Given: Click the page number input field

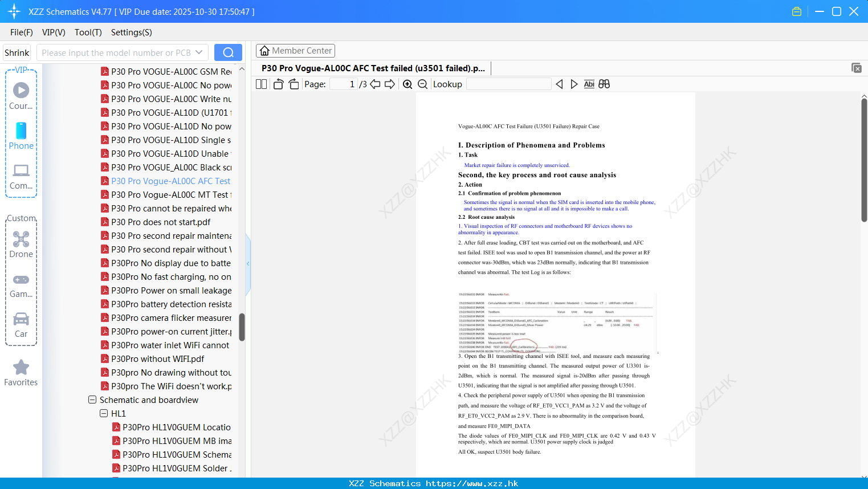Looking at the screenshot, I should click(344, 84).
